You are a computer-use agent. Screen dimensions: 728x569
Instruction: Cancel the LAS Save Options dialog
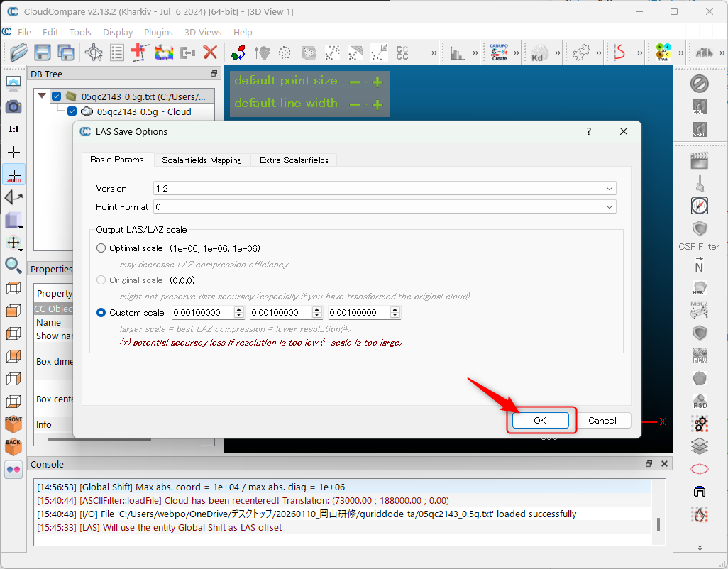click(x=602, y=420)
